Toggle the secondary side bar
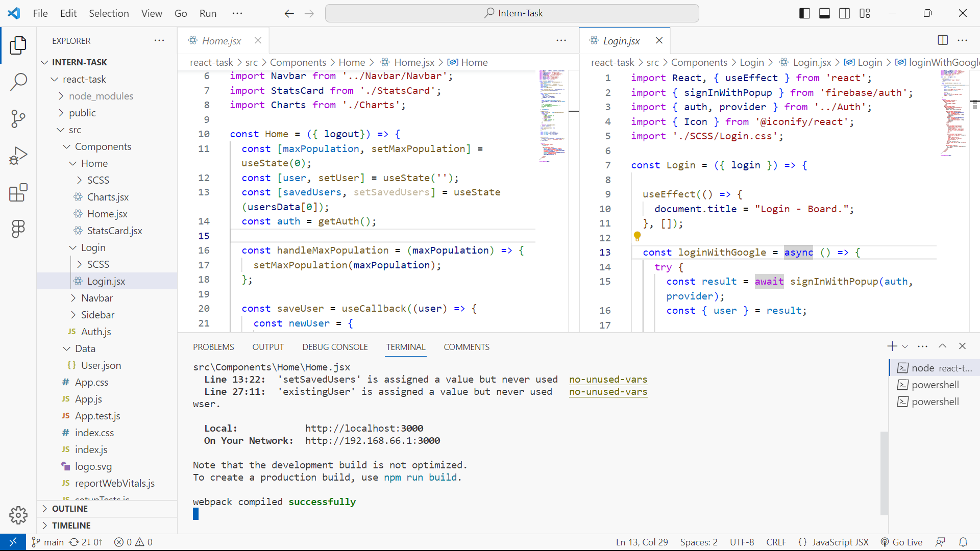The width and height of the screenshot is (980, 551). click(844, 13)
